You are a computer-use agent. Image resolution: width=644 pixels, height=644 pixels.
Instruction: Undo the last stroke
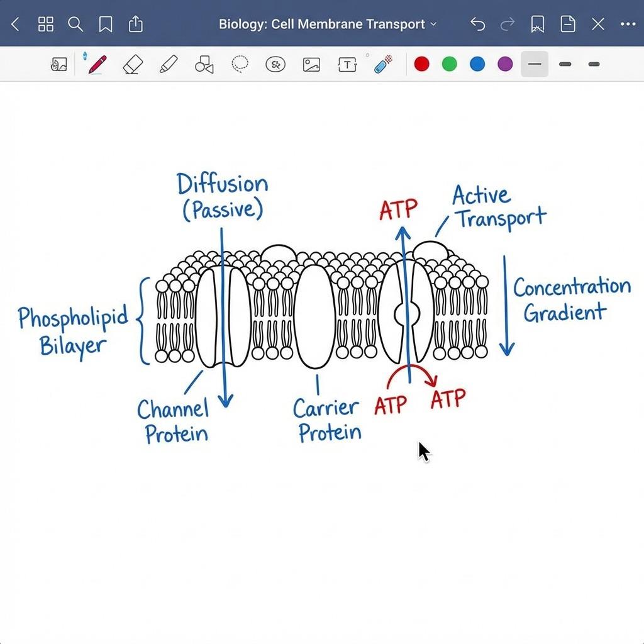click(x=478, y=25)
